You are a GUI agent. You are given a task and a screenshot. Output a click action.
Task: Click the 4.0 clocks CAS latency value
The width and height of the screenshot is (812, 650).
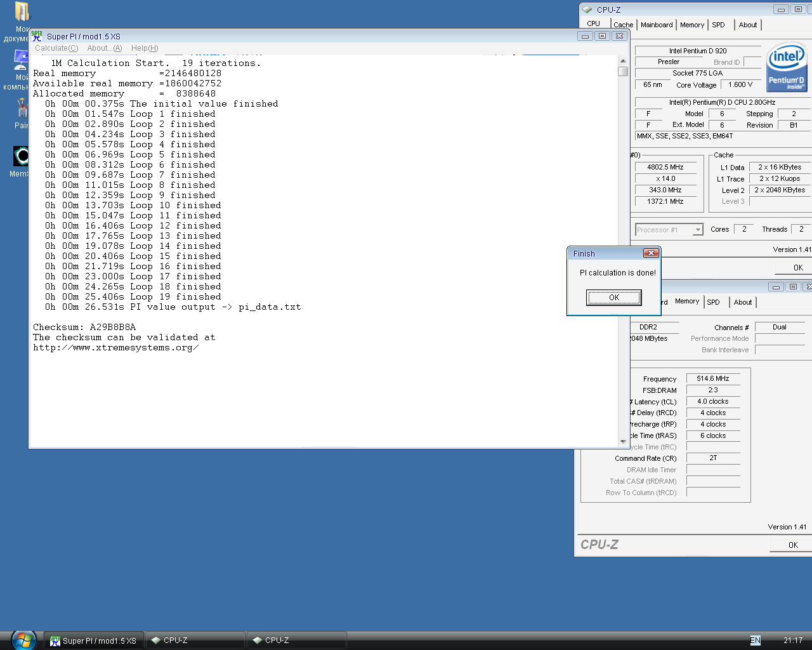(x=713, y=402)
